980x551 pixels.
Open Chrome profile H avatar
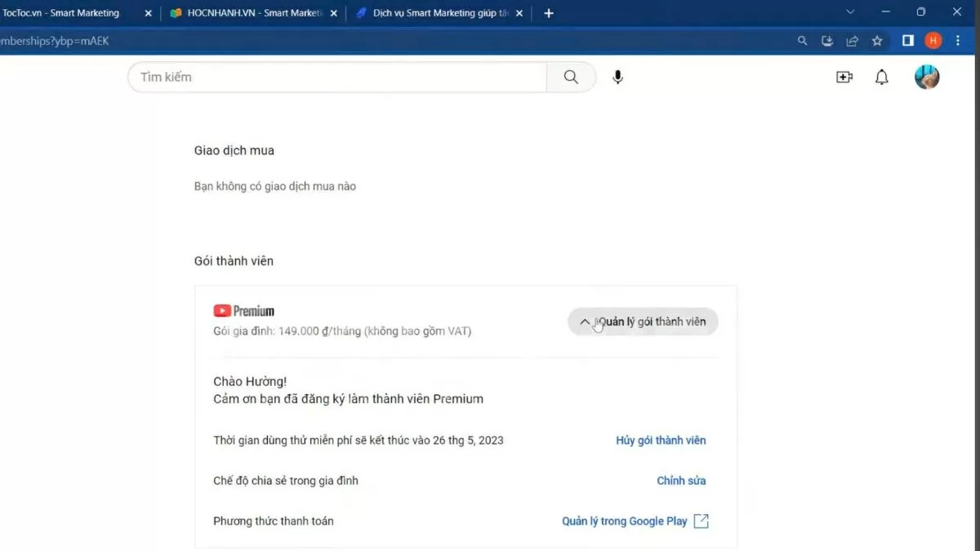click(933, 41)
